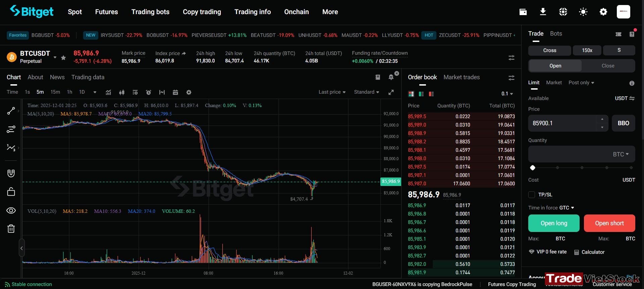The height and width of the screenshot is (289, 644).
Task: Open the user profile avatar
Action: 624,12
